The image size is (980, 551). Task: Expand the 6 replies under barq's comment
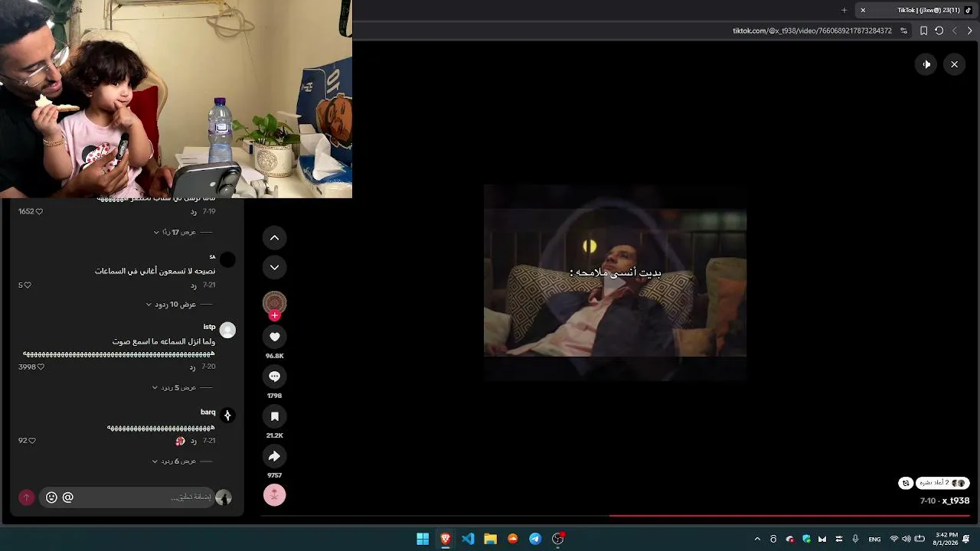pyautogui.click(x=182, y=461)
